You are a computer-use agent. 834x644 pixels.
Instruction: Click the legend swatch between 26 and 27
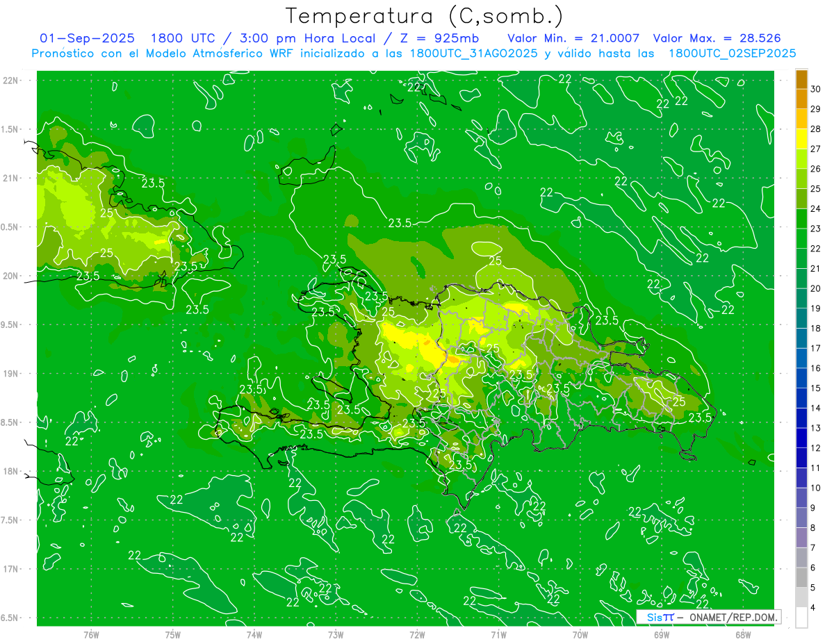click(801, 158)
